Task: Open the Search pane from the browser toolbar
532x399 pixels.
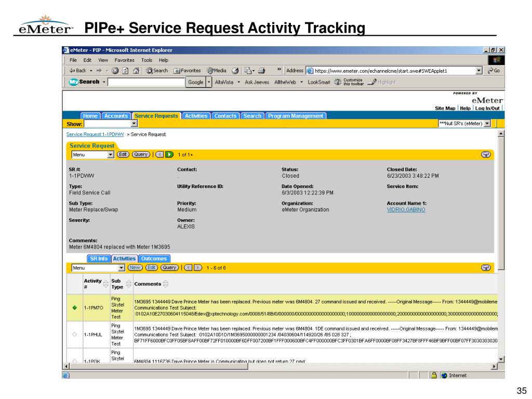Action: click(157, 71)
